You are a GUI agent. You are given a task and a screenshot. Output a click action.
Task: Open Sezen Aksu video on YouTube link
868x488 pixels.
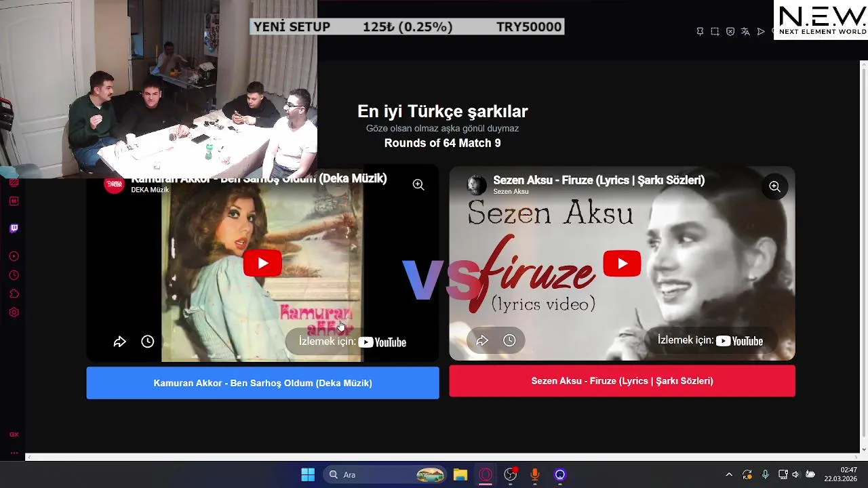pyautogui.click(x=710, y=340)
